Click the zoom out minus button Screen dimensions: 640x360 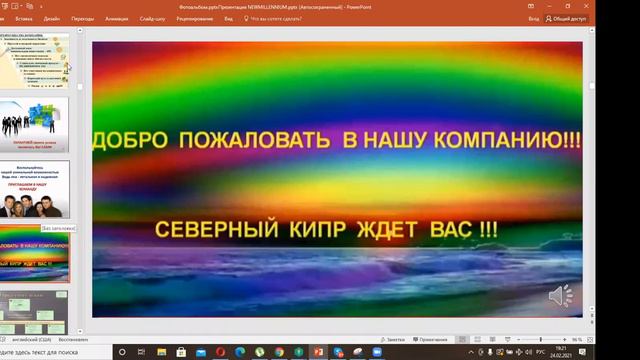[518, 340]
